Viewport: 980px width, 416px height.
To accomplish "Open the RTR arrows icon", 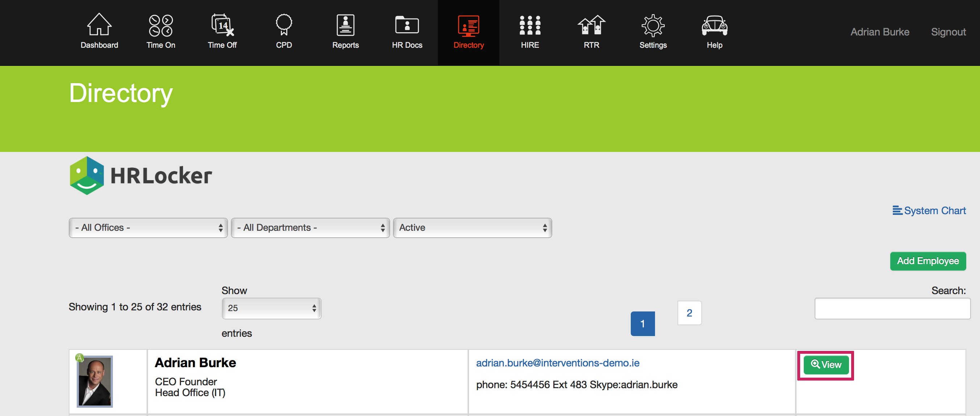I will 591,25.
